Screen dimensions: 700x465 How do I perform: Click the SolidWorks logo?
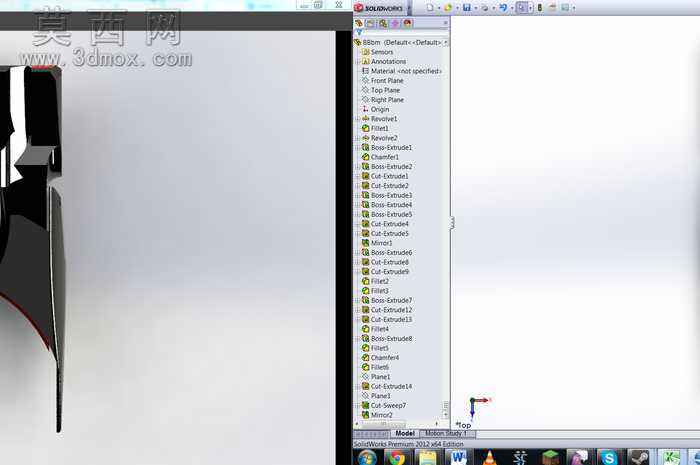(379, 8)
